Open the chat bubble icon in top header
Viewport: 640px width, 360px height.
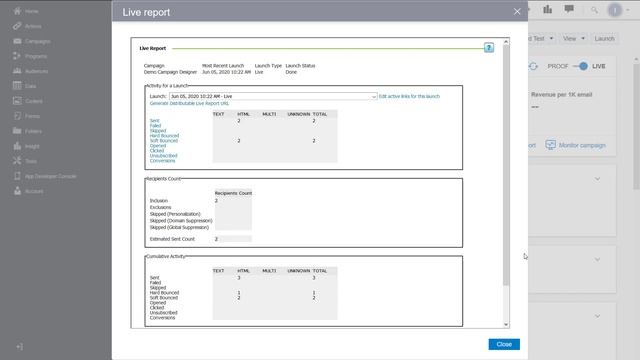click(569, 9)
